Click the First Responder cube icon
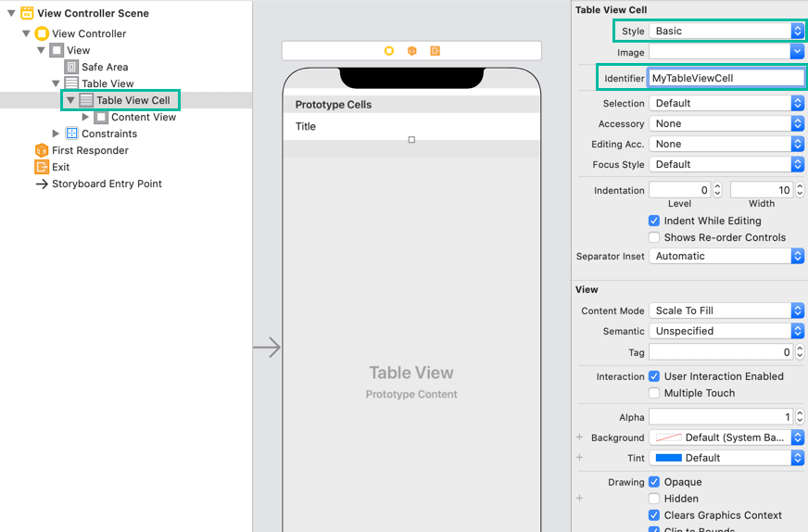 [42, 150]
